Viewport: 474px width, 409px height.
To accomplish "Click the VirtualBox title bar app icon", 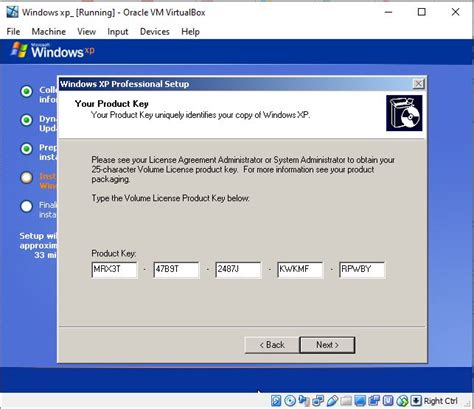I will pyautogui.click(x=13, y=12).
